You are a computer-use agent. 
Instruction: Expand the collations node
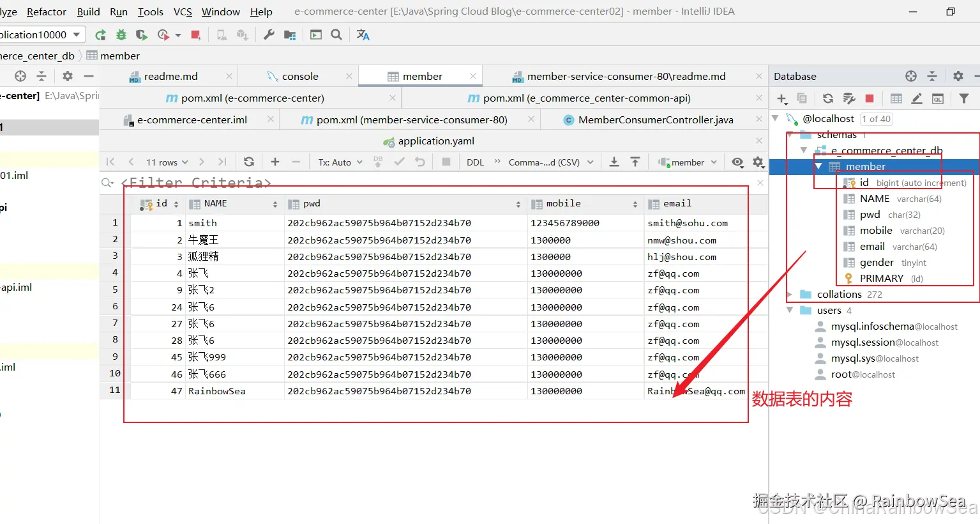click(790, 294)
